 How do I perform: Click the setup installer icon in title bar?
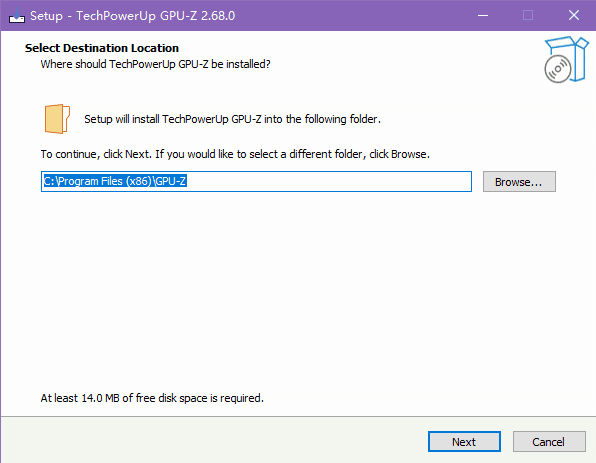(17, 16)
